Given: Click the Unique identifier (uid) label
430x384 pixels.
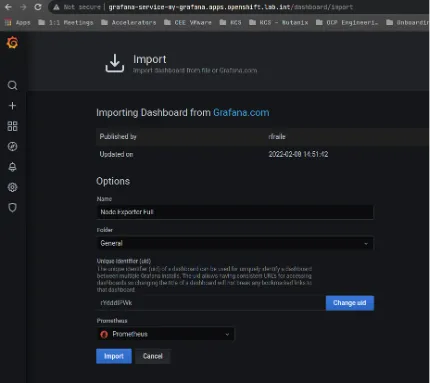Looking at the screenshot, I should [x=124, y=261].
